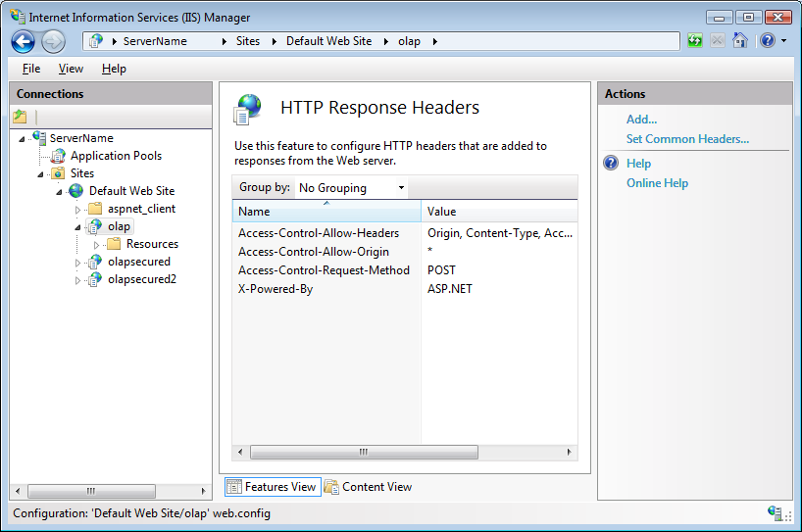This screenshot has height=532, width=802.
Task: Click the headers list horizontal scrollbar
Action: click(x=363, y=452)
